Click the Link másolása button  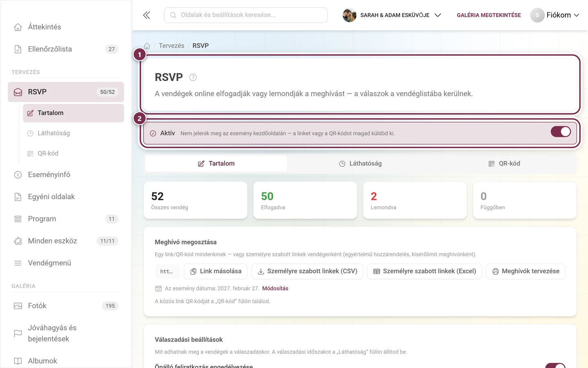pos(216,272)
